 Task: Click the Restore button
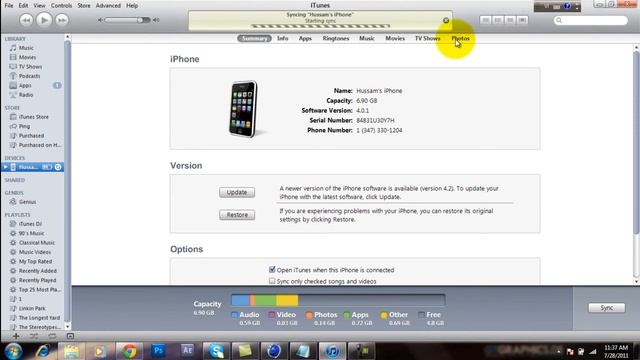point(237,215)
